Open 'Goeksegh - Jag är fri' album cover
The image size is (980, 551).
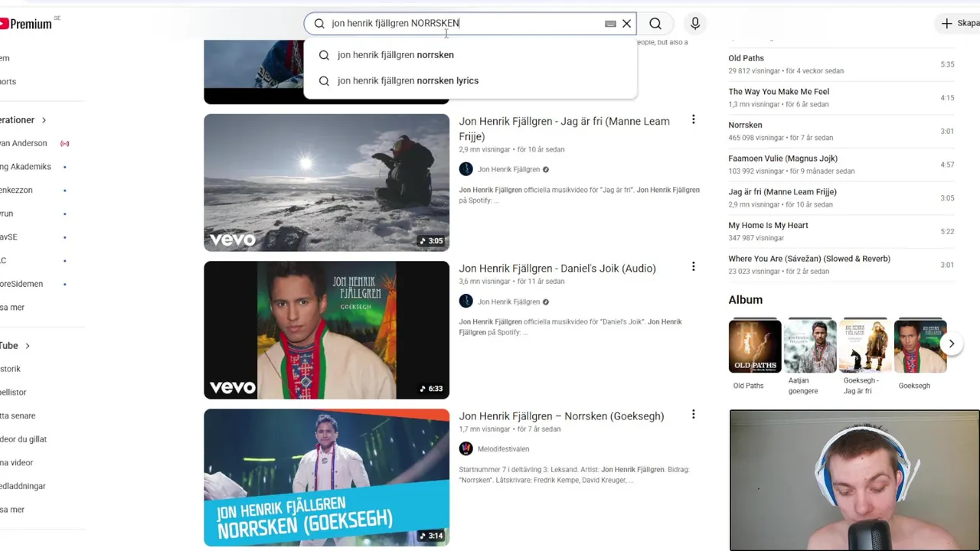pyautogui.click(x=865, y=346)
